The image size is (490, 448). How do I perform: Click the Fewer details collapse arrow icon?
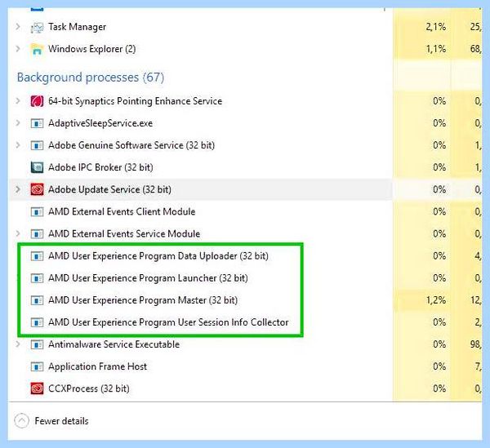(x=21, y=421)
